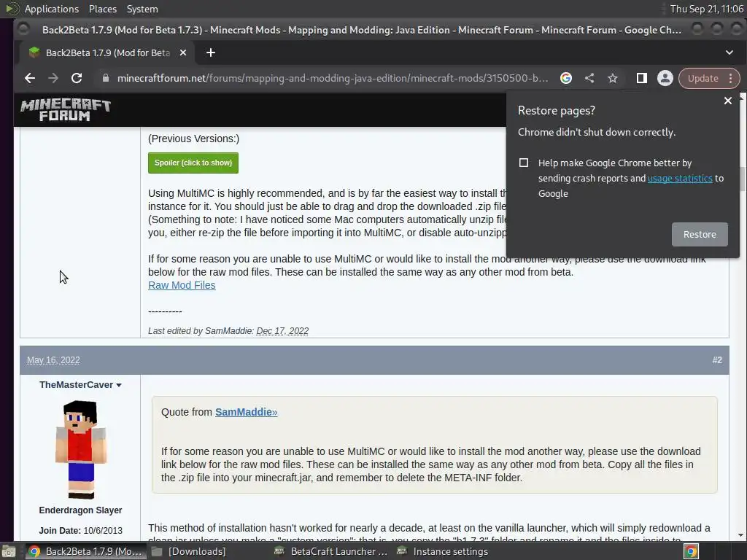Click the Enderdragon Slayer rank text

80,510
